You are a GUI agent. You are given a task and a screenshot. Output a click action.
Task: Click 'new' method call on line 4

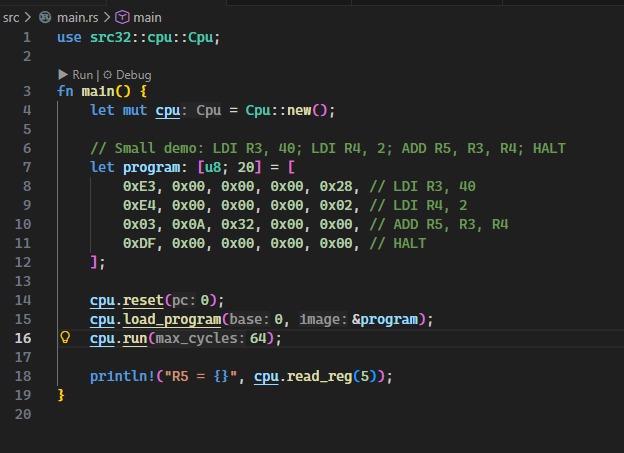299,110
